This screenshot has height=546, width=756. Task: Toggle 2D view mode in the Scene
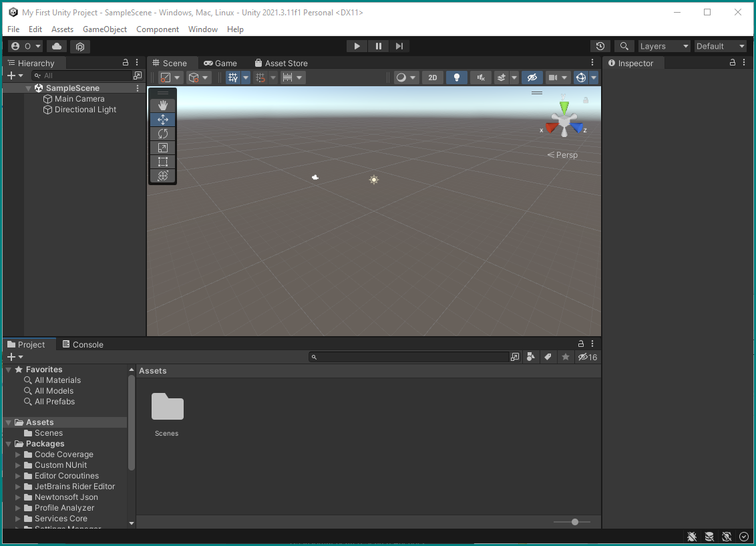point(433,78)
